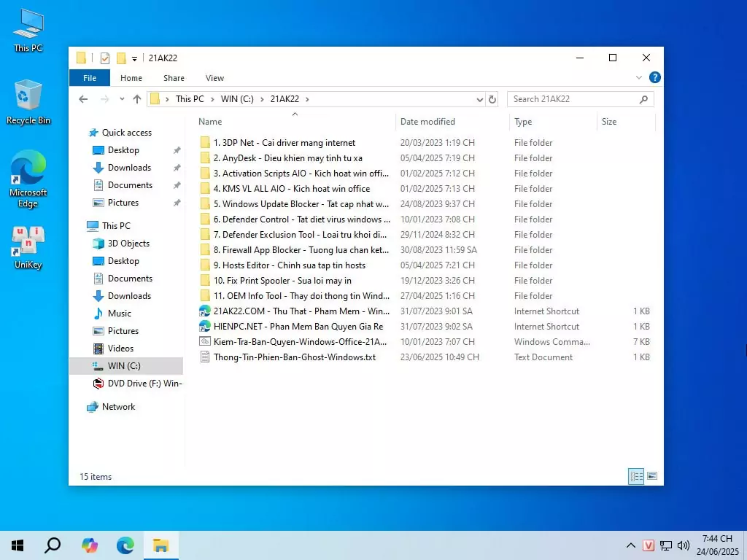Select 21AK22.COM internet shortcut

pos(301,311)
